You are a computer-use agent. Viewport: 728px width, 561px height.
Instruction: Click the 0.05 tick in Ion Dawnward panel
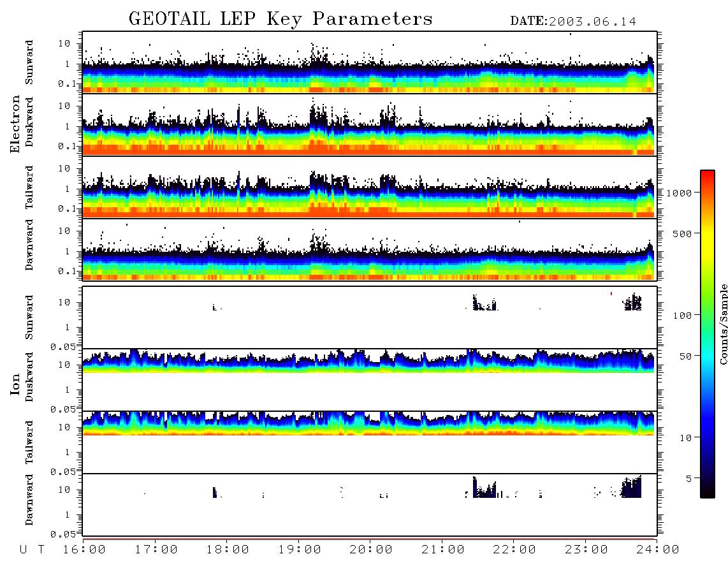coord(62,534)
